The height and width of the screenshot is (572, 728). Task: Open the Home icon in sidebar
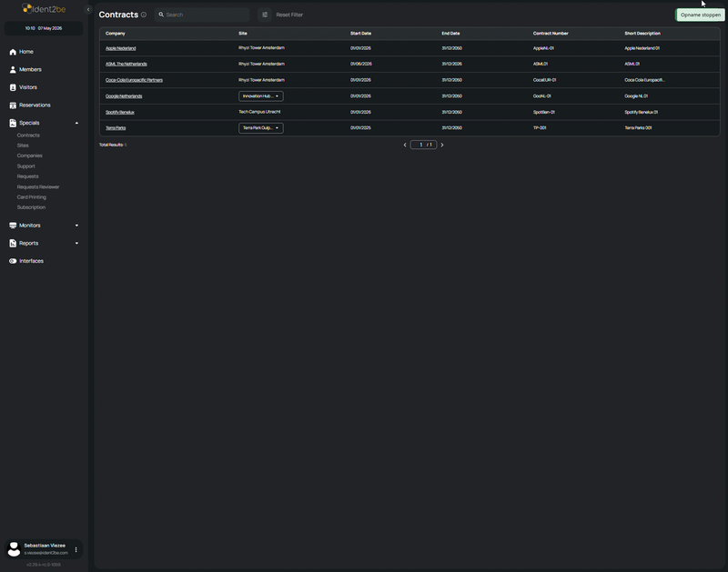pos(13,52)
